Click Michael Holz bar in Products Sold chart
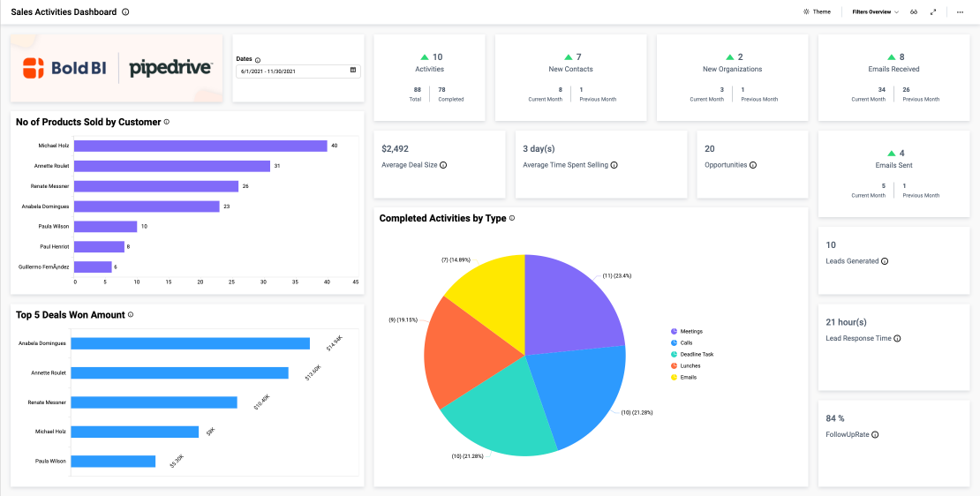 (200, 146)
